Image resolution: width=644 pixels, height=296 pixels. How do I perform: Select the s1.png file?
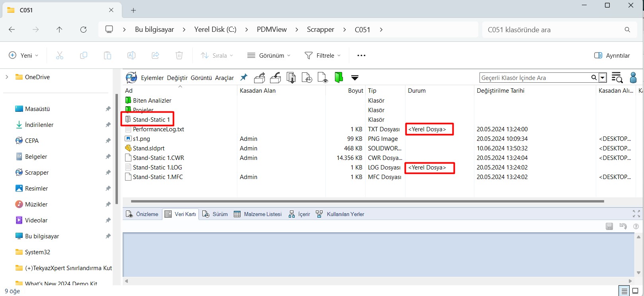click(141, 138)
